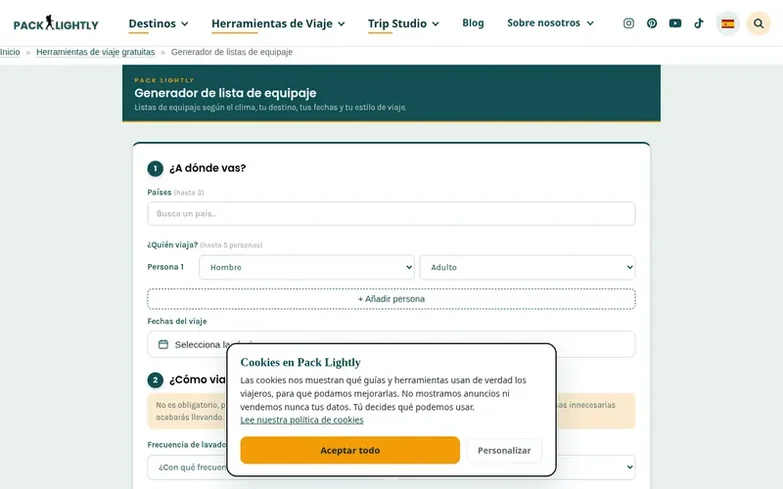This screenshot has width=783, height=489.
Task: Open the Hombre gender dropdown
Action: coord(307,267)
